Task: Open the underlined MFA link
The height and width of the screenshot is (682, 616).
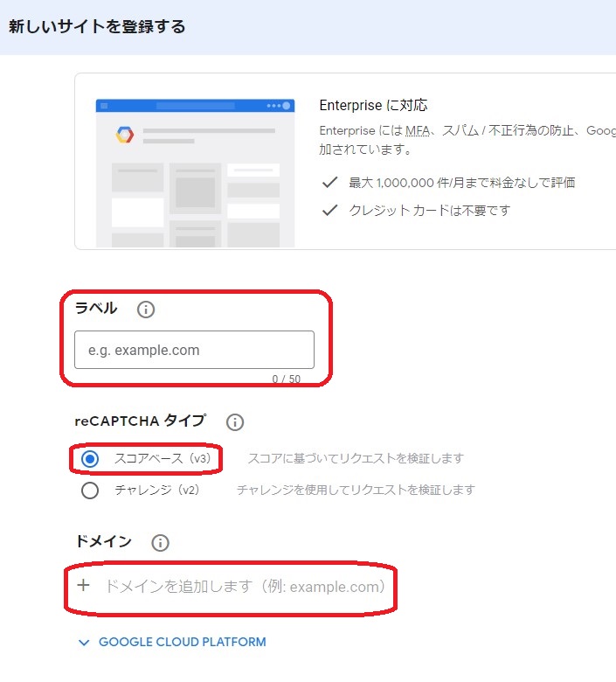Action: (418, 131)
